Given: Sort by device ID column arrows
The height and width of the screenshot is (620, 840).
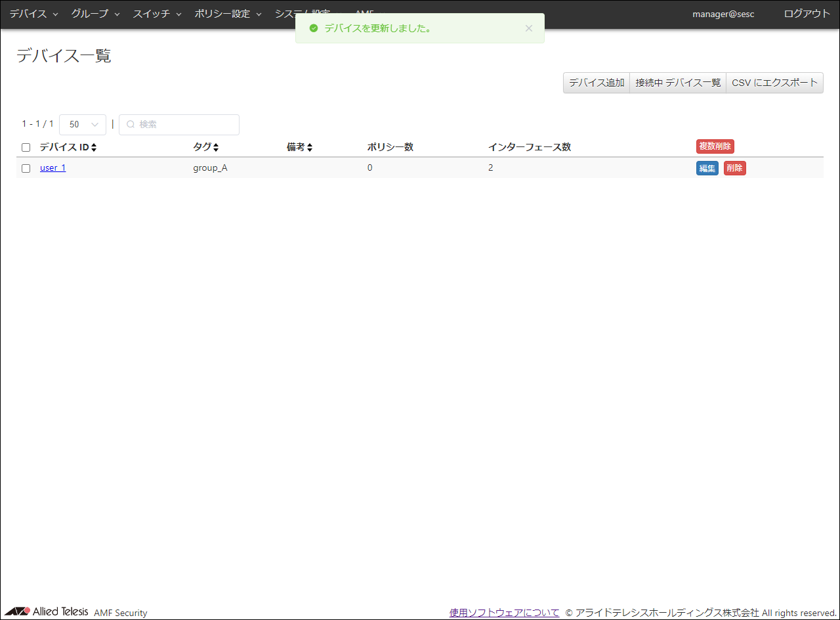Looking at the screenshot, I should click(x=94, y=148).
